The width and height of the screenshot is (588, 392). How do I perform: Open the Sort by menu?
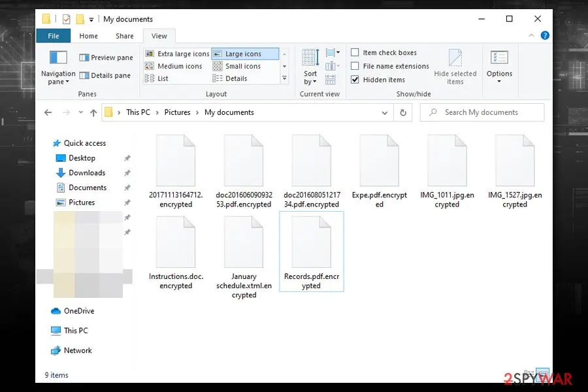coord(310,67)
